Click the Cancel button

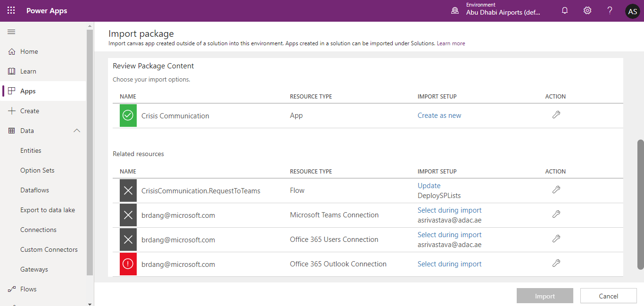click(x=608, y=296)
